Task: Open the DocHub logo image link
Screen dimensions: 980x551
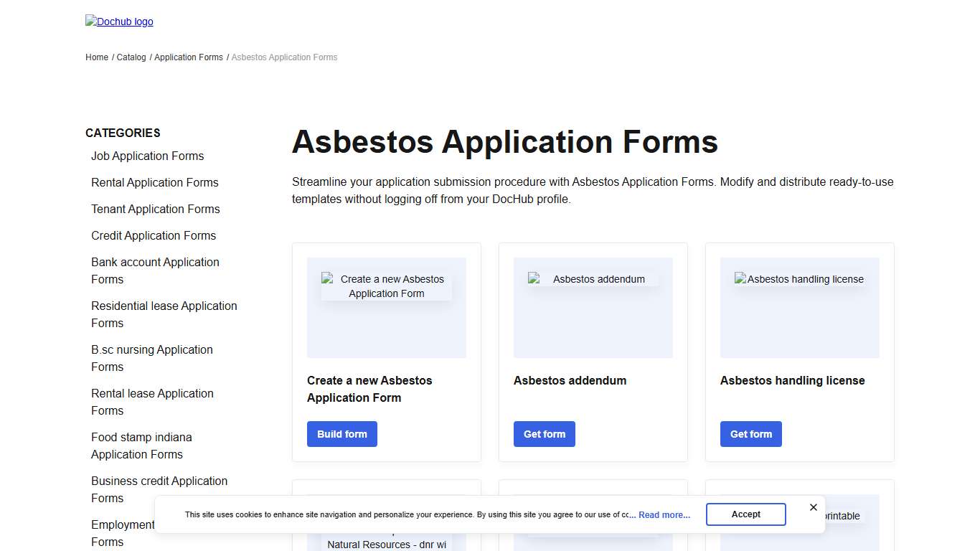Action: tap(119, 22)
